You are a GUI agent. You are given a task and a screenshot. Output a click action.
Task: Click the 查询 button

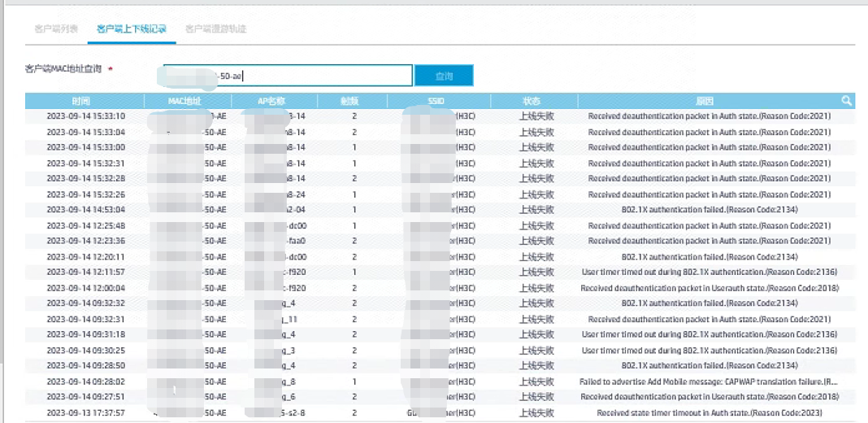[x=444, y=76]
